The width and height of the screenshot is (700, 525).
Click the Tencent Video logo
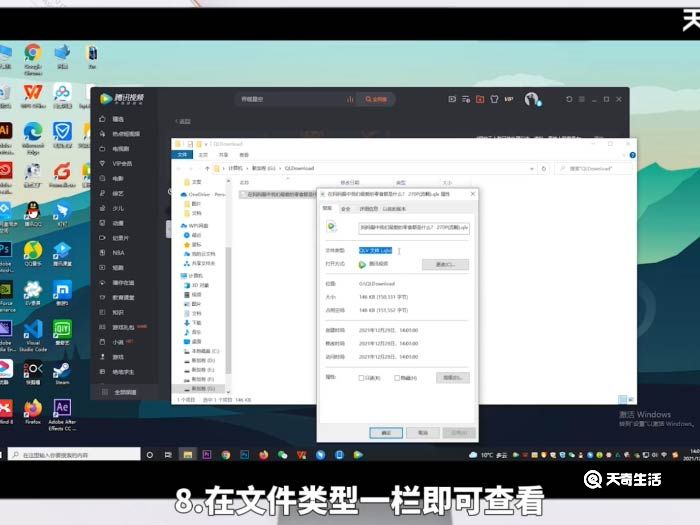point(121,98)
